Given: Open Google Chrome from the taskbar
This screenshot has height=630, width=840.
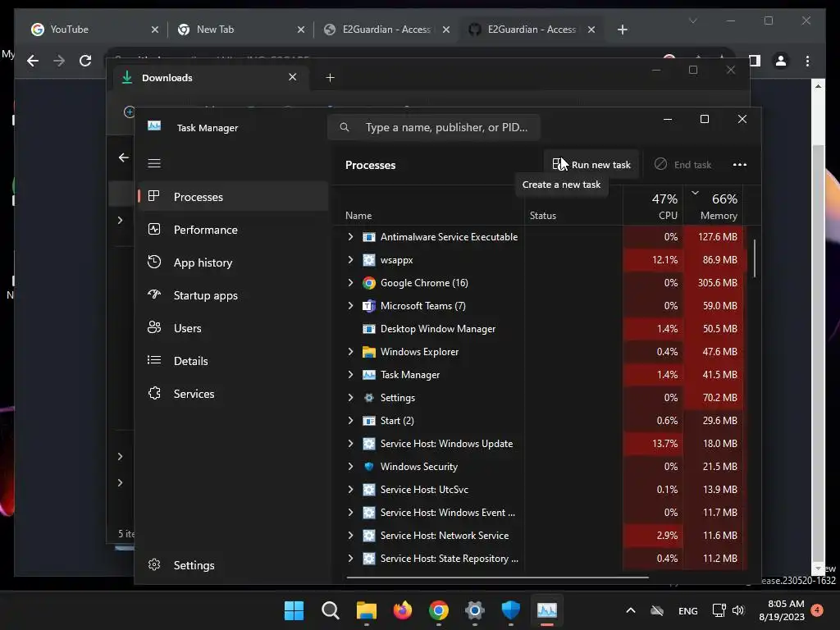Looking at the screenshot, I should coord(439,610).
